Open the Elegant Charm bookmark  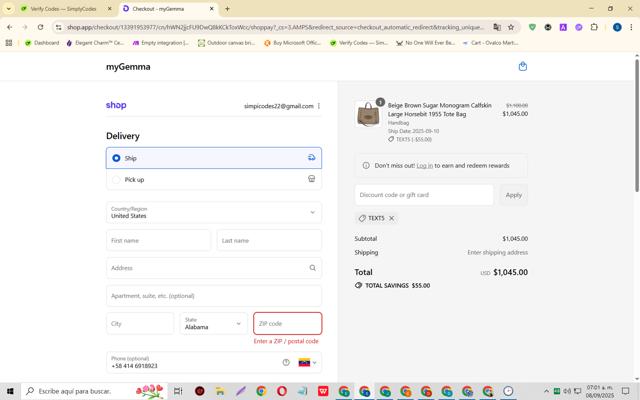click(95, 43)
